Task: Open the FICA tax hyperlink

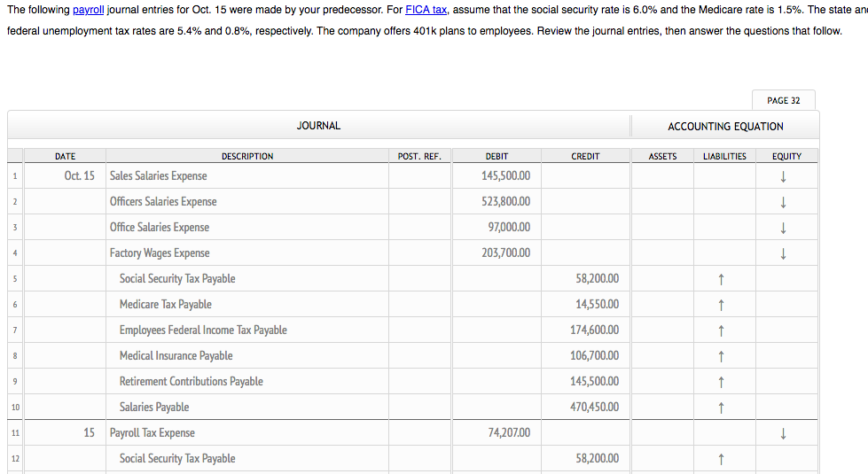Action: 426,10
